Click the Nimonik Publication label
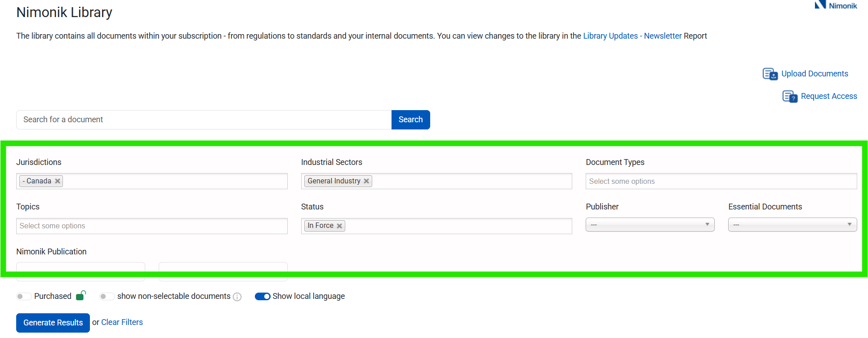 (51, 252)
